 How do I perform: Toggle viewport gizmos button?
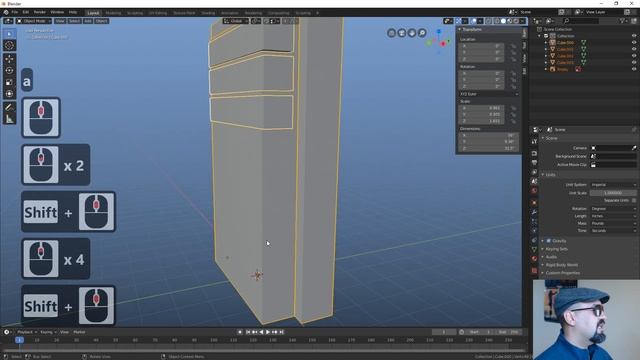click(458, 21)
